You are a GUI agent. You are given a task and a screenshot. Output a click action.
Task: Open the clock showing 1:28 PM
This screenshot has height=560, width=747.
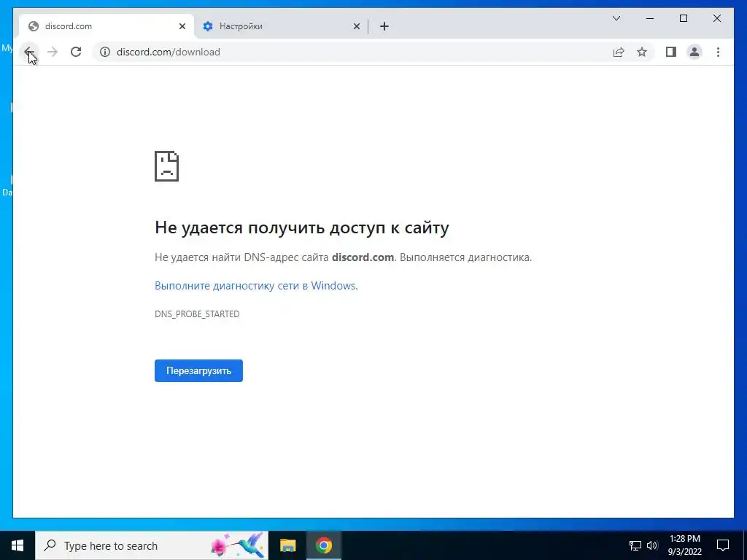tap(684, 545)
